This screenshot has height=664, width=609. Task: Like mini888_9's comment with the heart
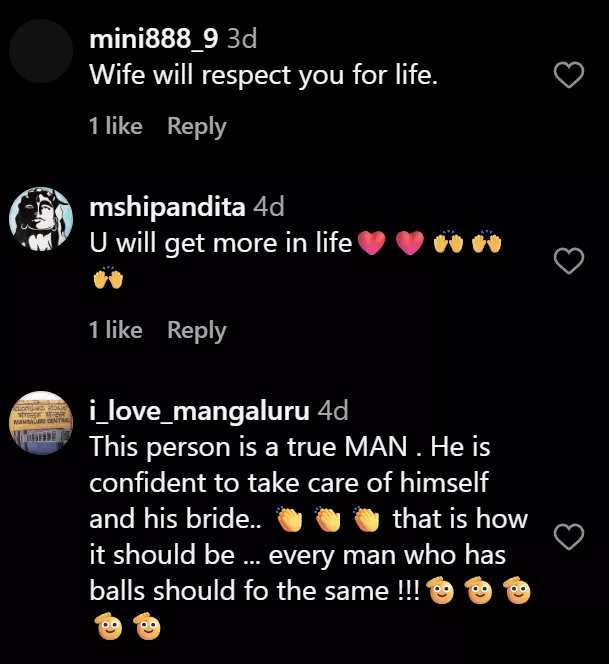(569, 75)
